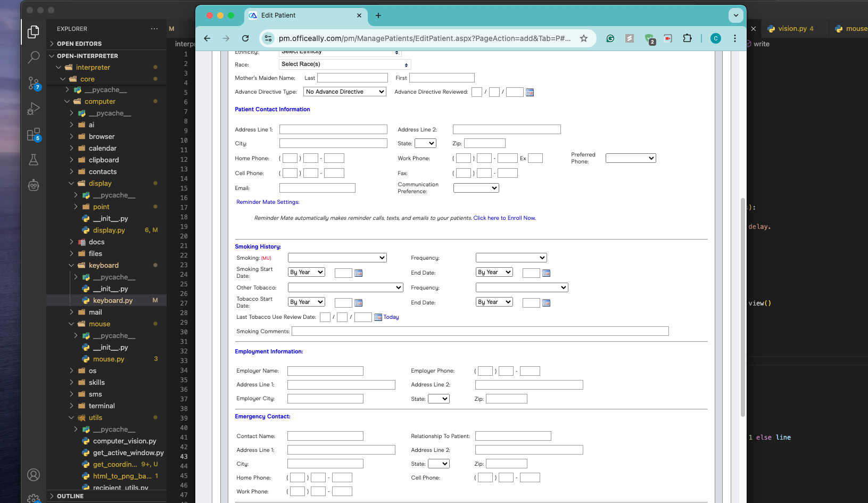The image size is (868, 503).
Task: Open Extensions view in activity bar
Action: 34,134
